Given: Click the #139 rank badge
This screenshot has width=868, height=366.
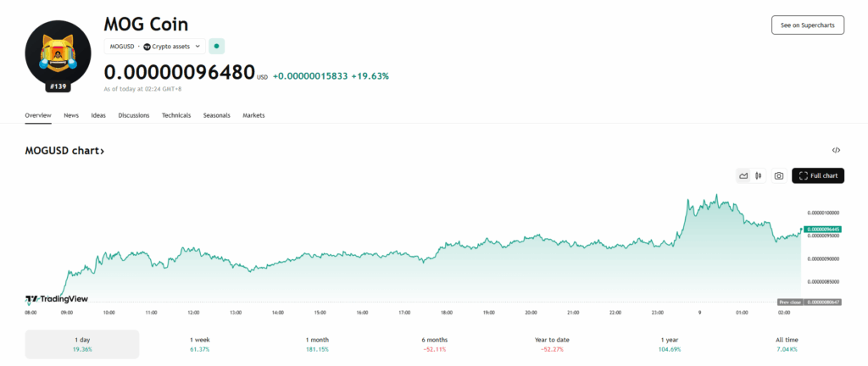Looking at the screenshot, I should click(58, 86).
